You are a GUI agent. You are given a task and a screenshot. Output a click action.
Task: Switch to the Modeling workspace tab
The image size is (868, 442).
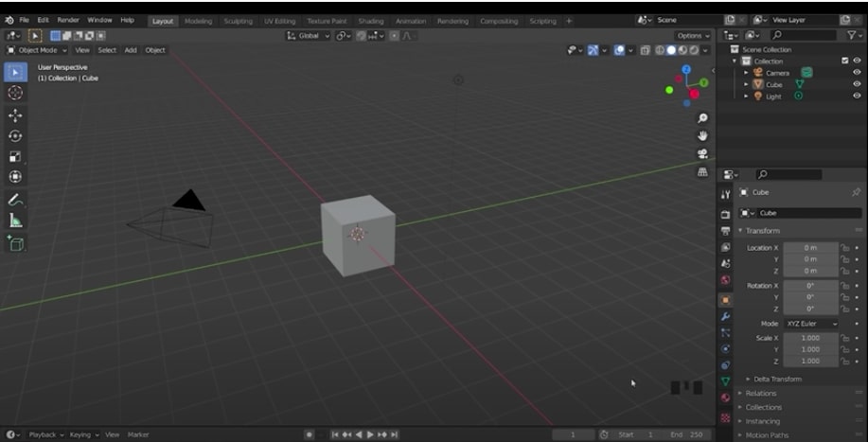pos(198,21)
